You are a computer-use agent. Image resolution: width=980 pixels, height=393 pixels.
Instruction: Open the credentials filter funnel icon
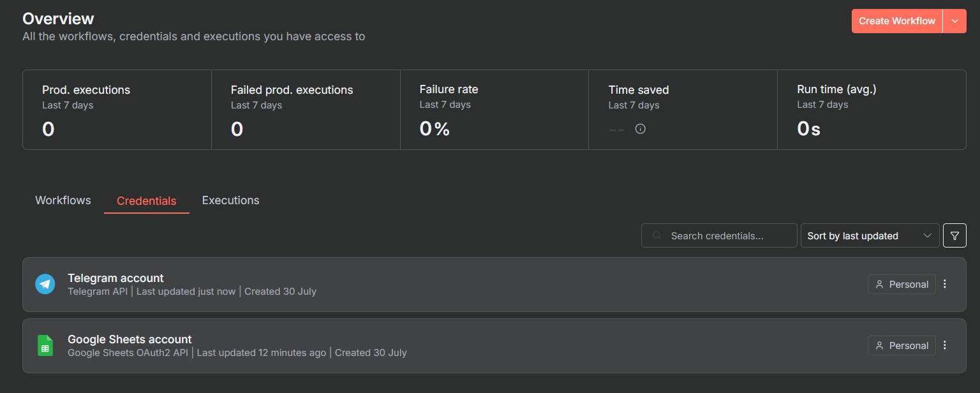tap(954, 235)
